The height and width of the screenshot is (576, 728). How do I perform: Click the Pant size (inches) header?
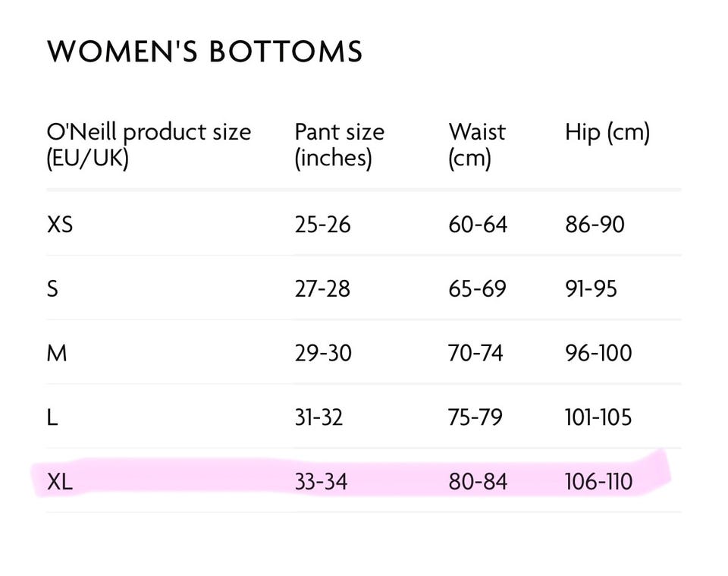tap(339, 145)
